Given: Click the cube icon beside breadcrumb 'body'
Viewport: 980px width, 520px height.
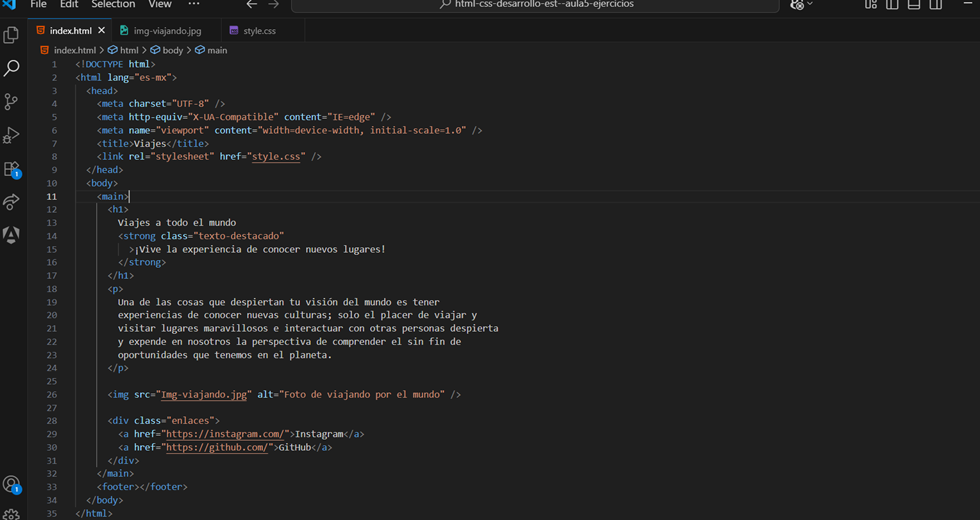Looking at the screenshot, I should coord(155,50).
